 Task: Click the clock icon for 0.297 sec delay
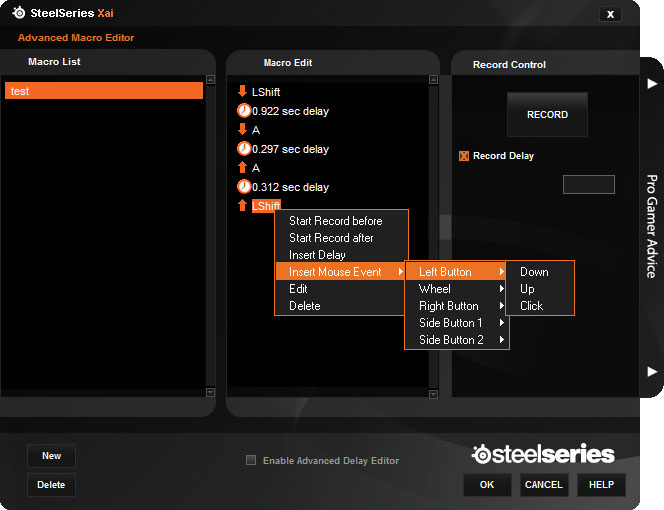243,149
